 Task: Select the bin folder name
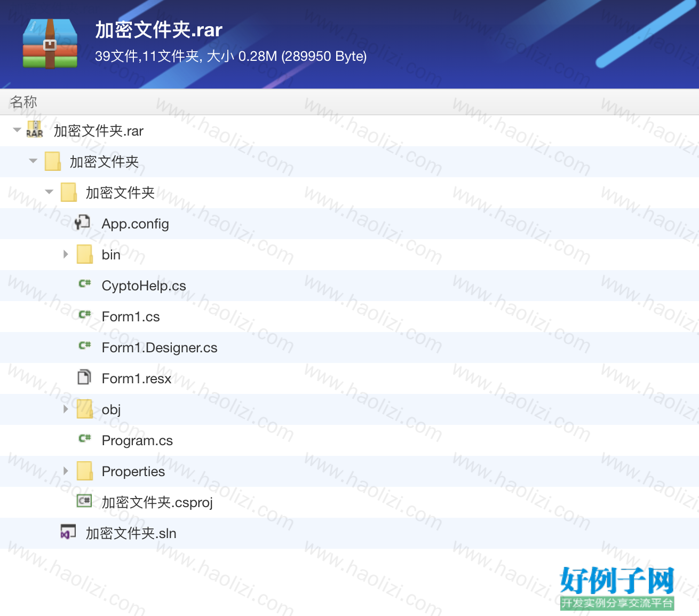pos(111,255)
